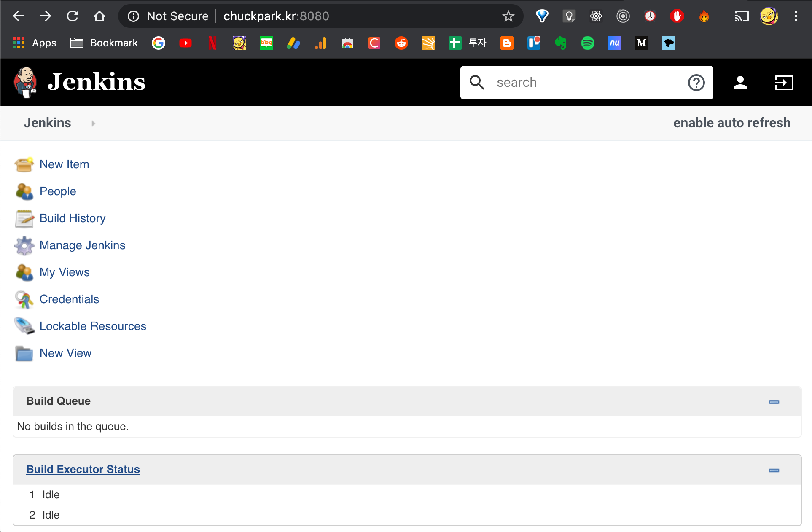Focus the Jenkins search field

point(586,83)
